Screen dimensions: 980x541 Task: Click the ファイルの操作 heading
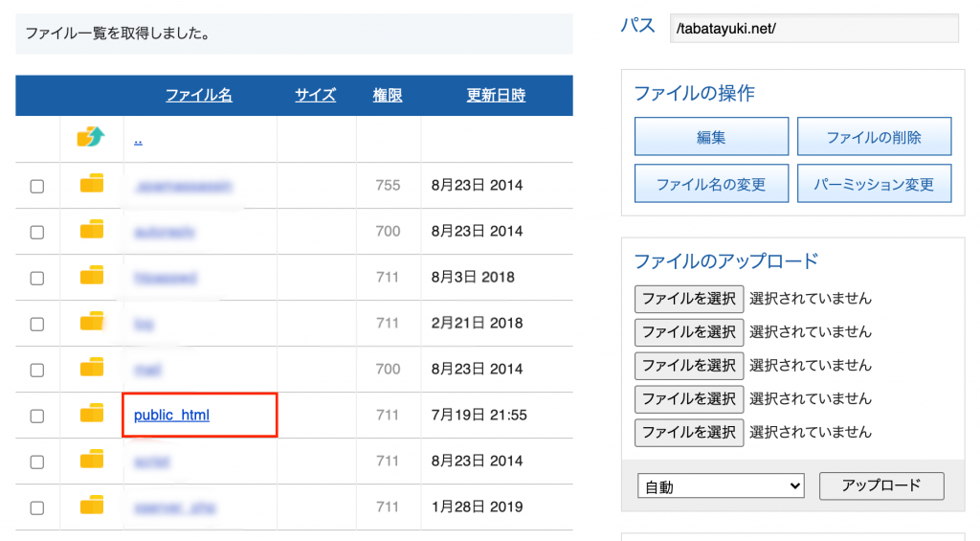(x=695, y=93)
